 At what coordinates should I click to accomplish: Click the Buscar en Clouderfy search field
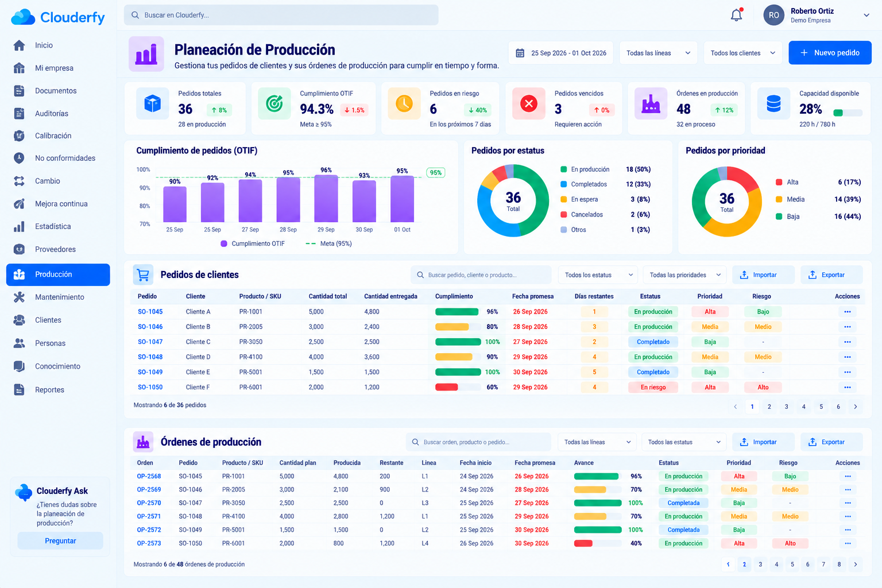(x=281, y=15)
